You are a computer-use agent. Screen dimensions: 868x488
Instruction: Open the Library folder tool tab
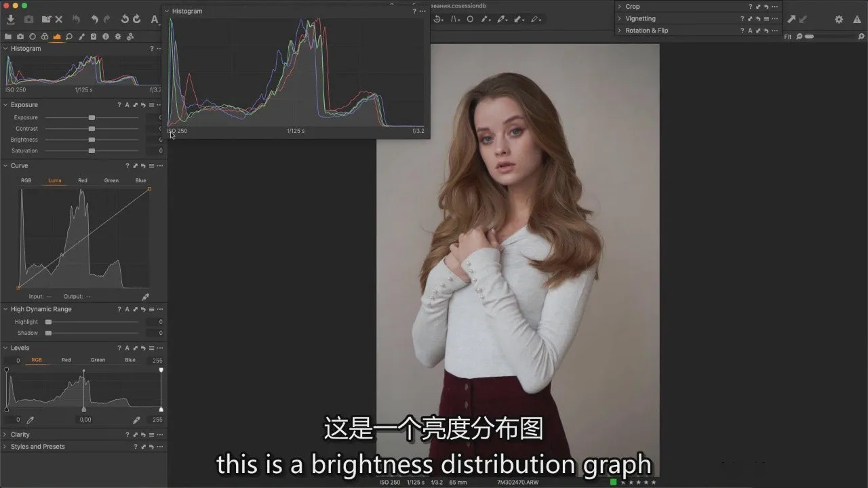pos(8,37)
